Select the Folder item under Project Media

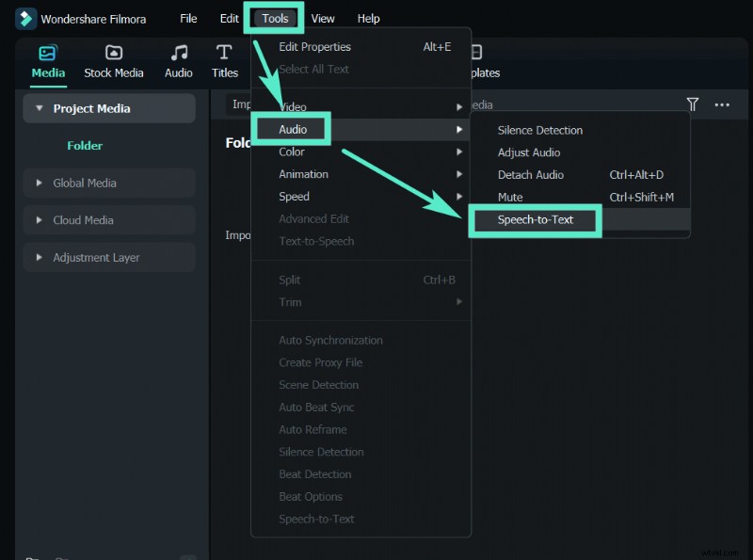(85, 146)
